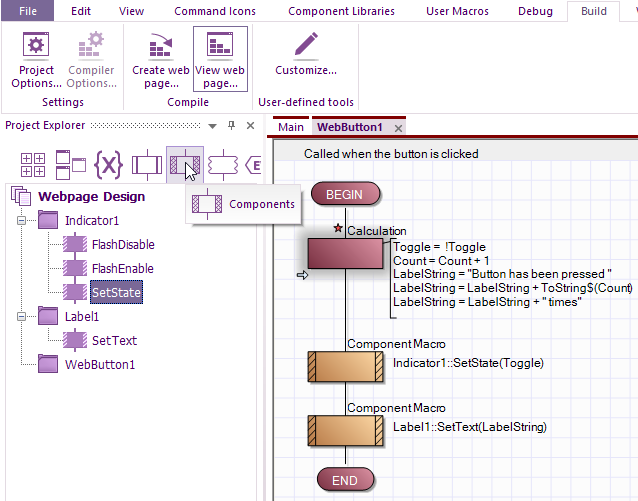Collapse the Indicator1 tree node

pyautogui.click(x=21, y=221)
